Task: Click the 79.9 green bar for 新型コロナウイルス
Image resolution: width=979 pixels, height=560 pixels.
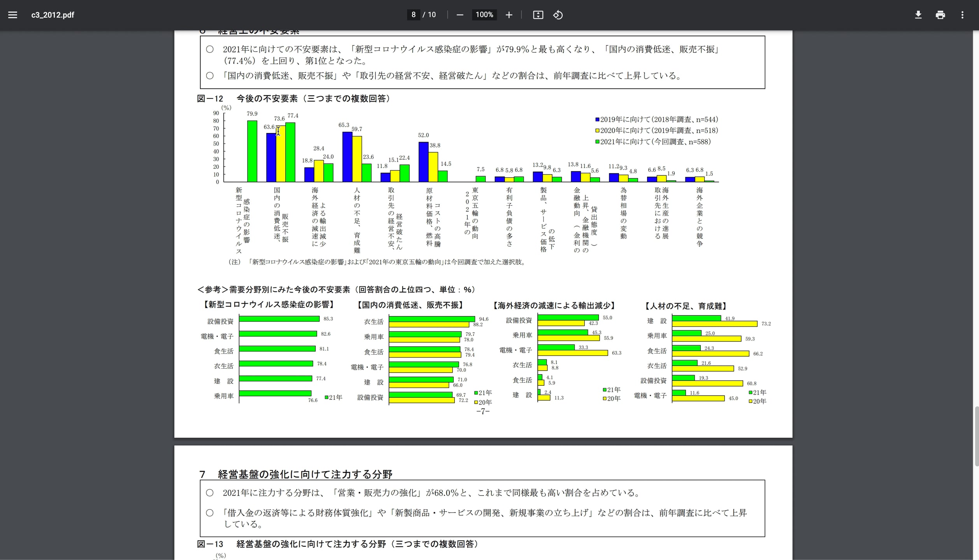Action: tap(252, 152)
